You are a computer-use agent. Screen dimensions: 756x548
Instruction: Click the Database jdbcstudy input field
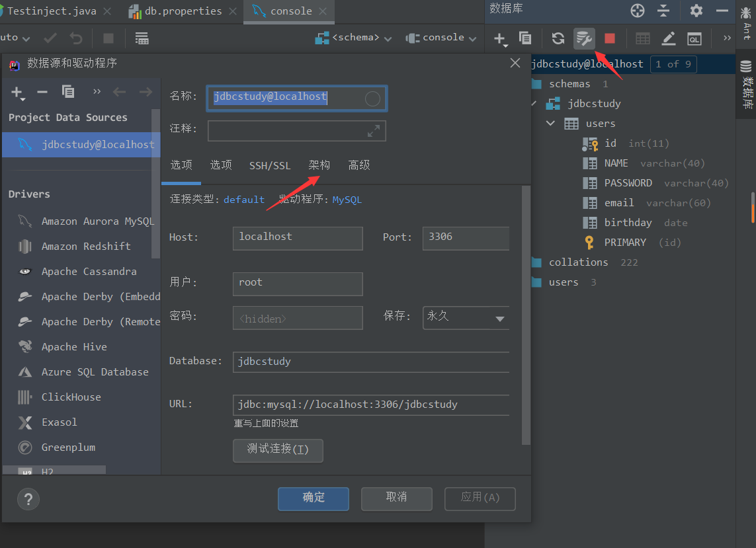(371, 362)
